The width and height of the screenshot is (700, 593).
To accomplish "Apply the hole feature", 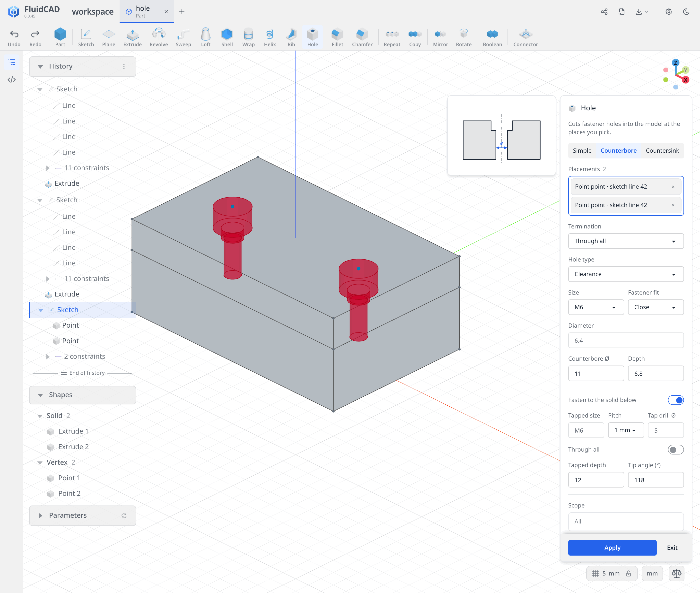I will 612,548.
